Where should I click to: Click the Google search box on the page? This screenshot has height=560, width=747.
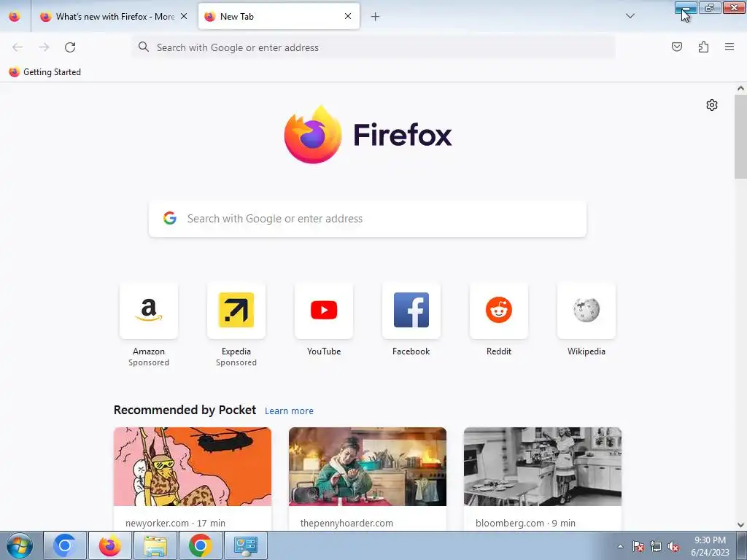(x=368, y=219)
